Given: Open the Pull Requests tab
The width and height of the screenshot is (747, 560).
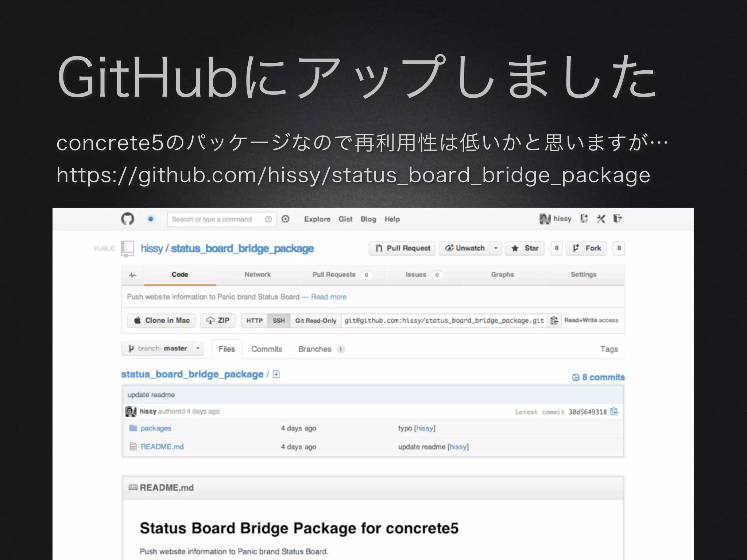Looking at the screenshot, I should [342, 275].
